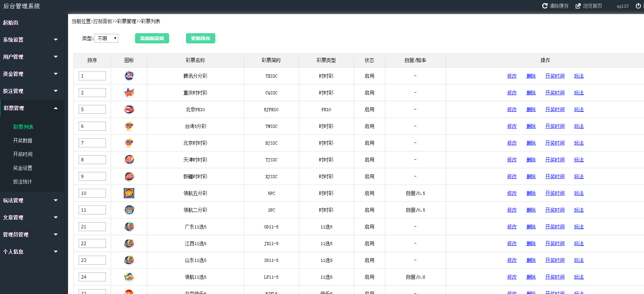Click the 北京PK10 lottery icon
Screen dimensions: 644x294
[129, 109]
